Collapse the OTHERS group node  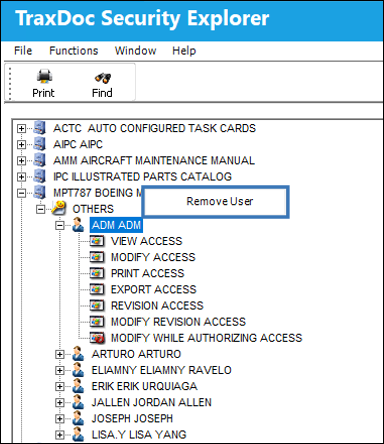click(41, 209)
